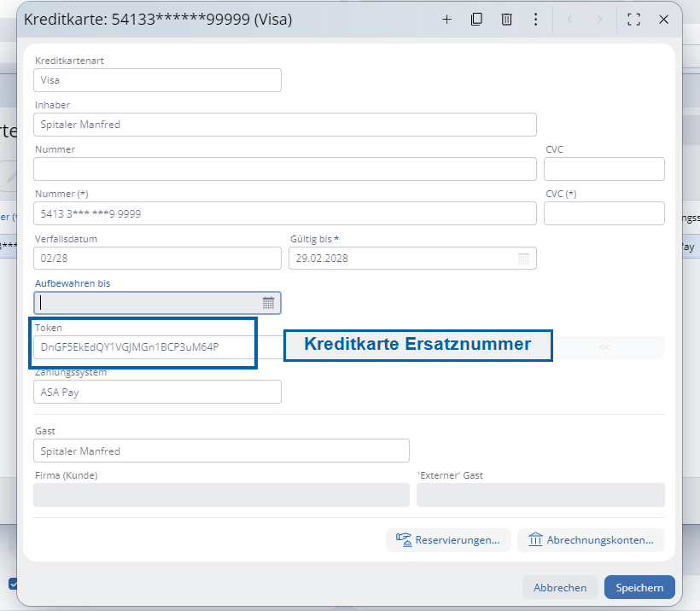Click the duplicate icon in the title bar
The height and width of the screenshot is (611, 700).
pos(477,20)
